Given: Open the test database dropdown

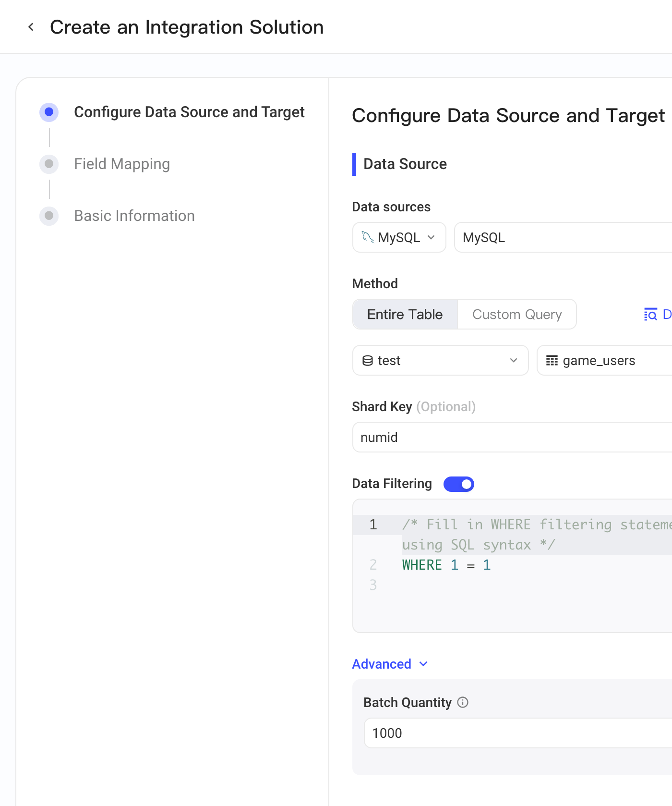Looking at the screenshot, I should click(441, 360).
